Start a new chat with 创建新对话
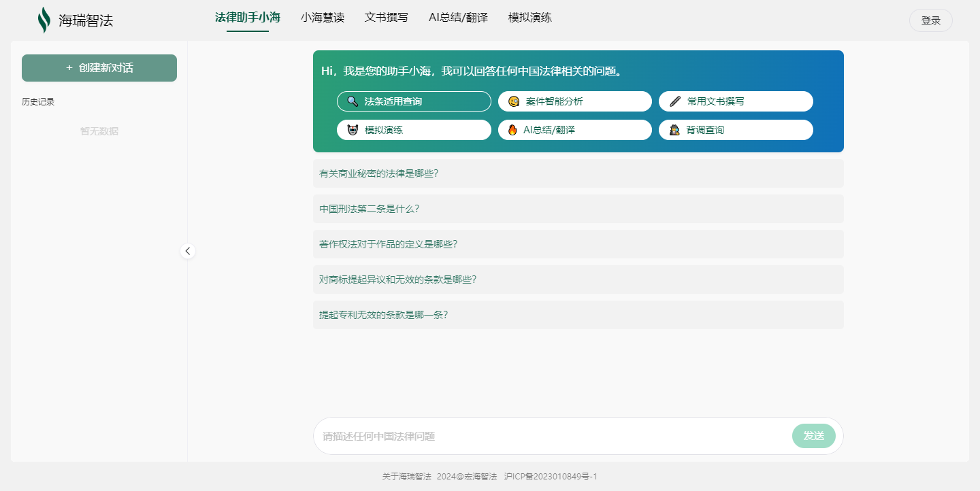This screenshot has width=980, height=491. (99, 68)
